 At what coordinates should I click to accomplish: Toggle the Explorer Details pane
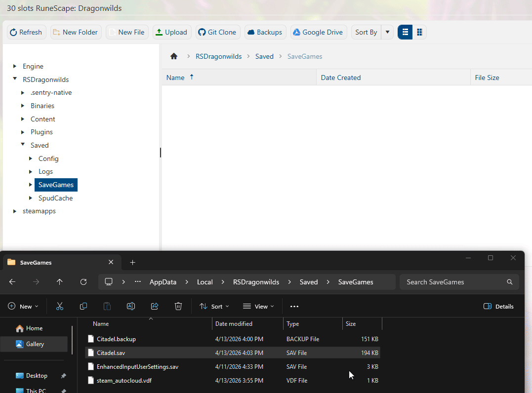pyautogui.click(x=498, y=307)
